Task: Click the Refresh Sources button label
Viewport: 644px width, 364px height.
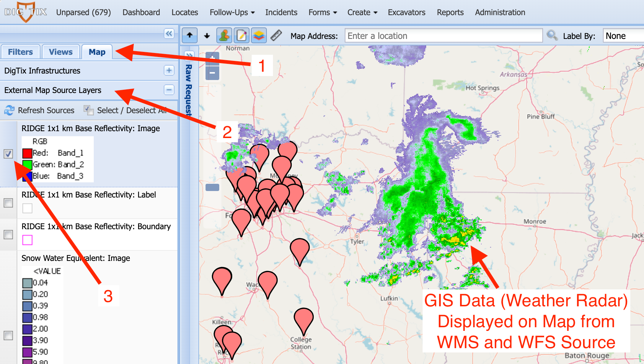Action: (x=46, y=110)
